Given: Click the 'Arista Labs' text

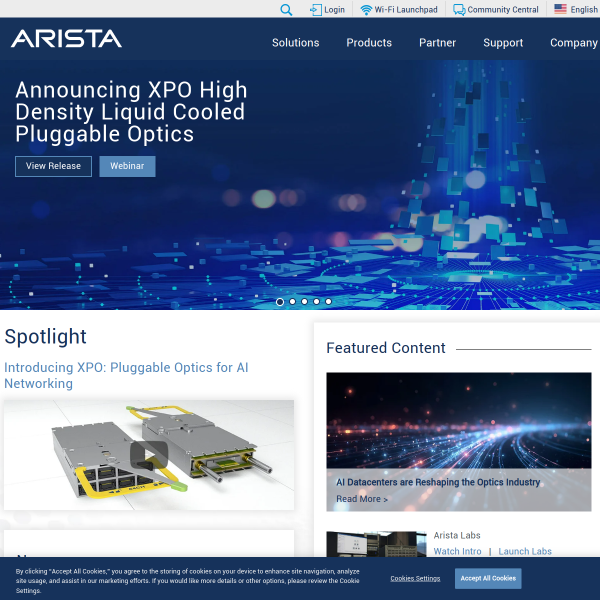Looking at the screenshot, I should 457,535.
